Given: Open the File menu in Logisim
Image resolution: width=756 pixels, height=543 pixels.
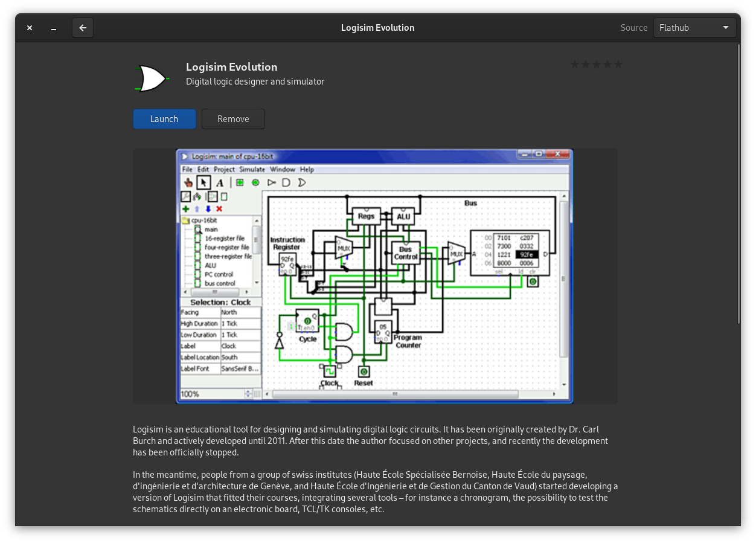Looking at the screenshot, I should coord(187,169).
